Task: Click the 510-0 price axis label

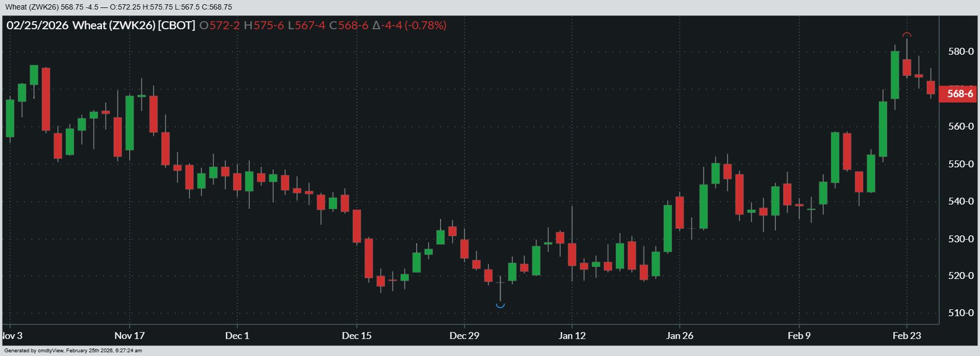Action: click(x=961, y=313)
